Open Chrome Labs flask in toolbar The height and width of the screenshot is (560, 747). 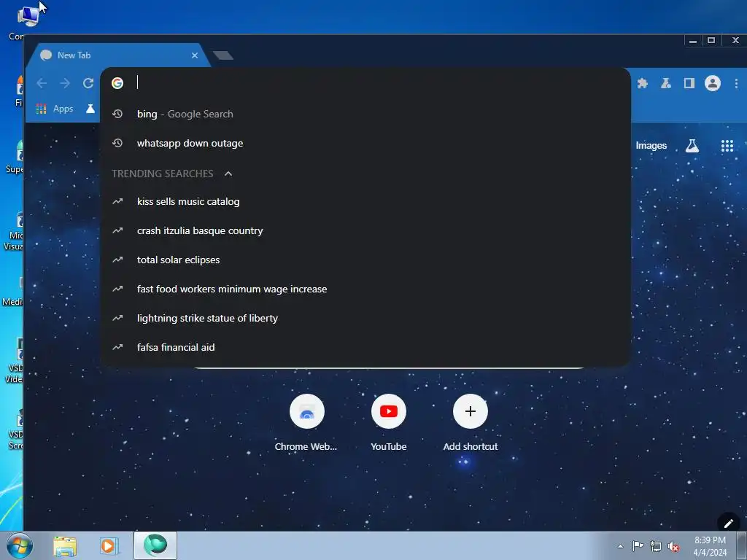[665, 83]
